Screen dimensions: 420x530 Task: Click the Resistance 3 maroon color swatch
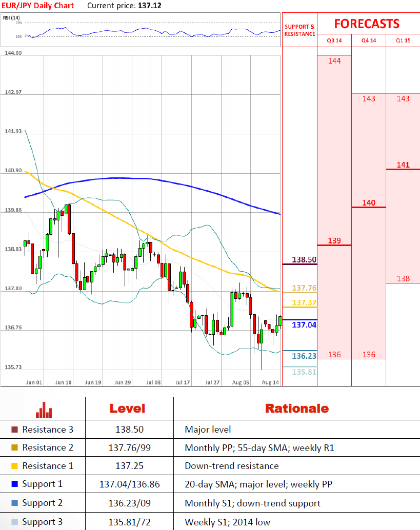14,430
